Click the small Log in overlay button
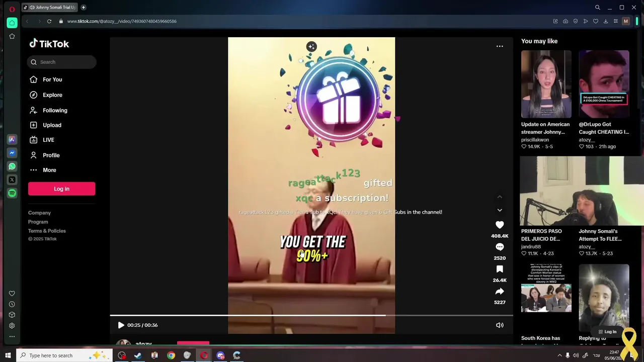 (607, 332)
